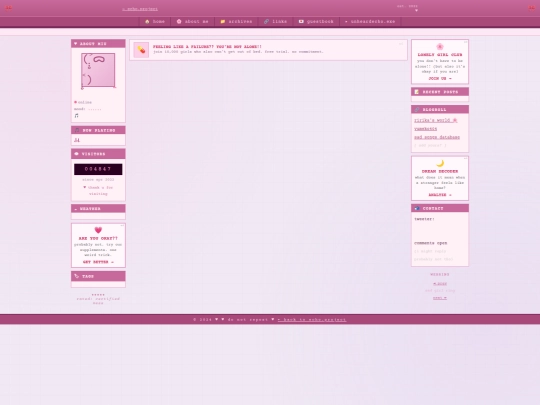The width and height of the screenshot is (540, 405).
Task: Open the second blogroll link
Action: click(x=426, y=129)
